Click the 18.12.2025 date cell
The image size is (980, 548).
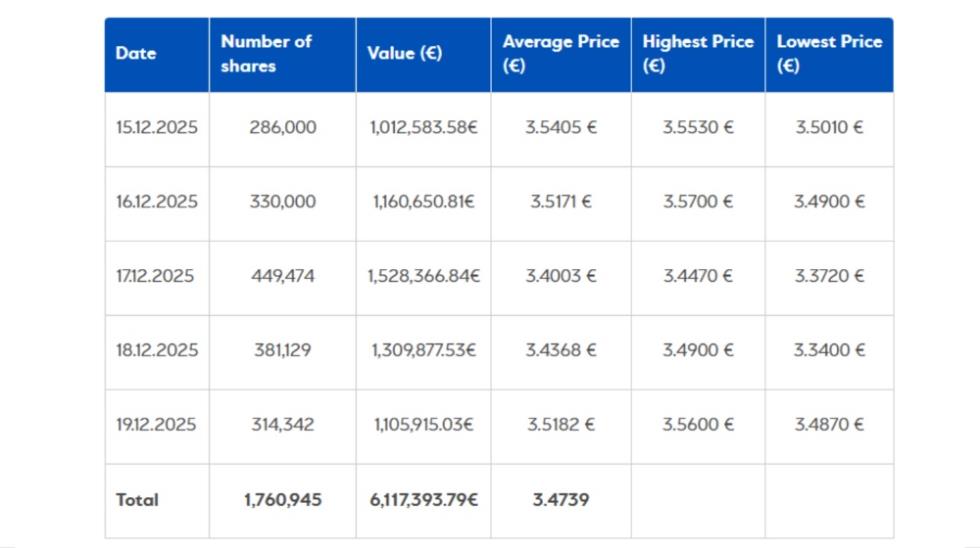tap(156, 350)
